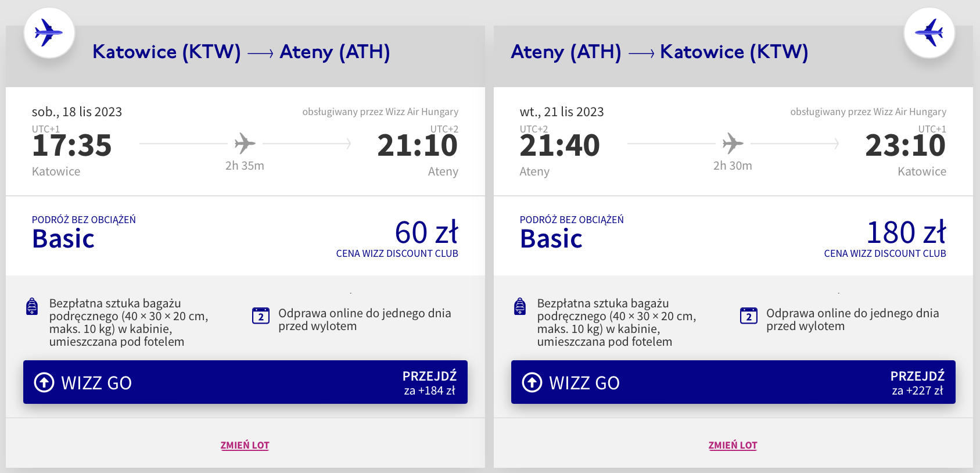This screenshot has height=473, width=980.
Task: Select the 60 zł Basic fare price
Action: [426, 232]
